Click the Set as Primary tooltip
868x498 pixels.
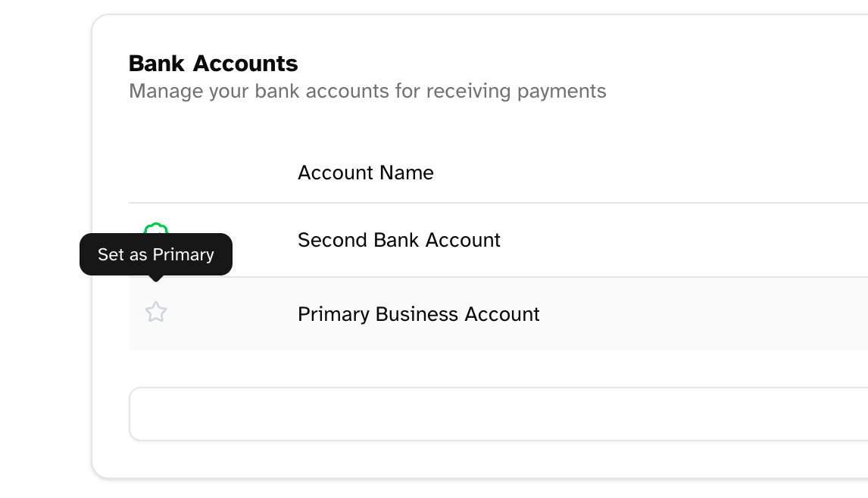[x=155, y=254]
